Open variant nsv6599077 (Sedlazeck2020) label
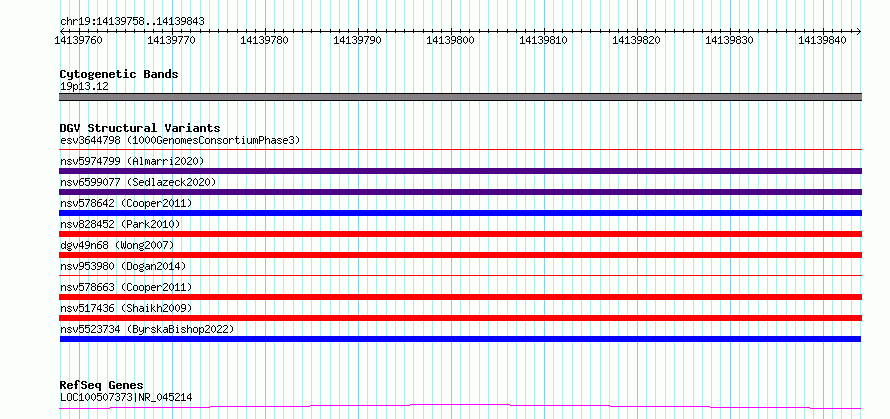The width and height of the screenshot is (890, 419). click(138, 182)
